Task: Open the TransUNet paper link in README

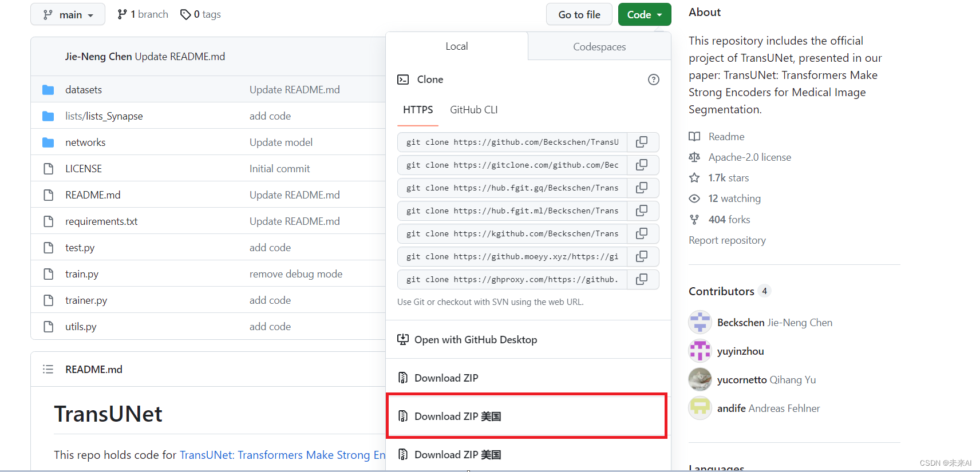Action: coord(283,455)
